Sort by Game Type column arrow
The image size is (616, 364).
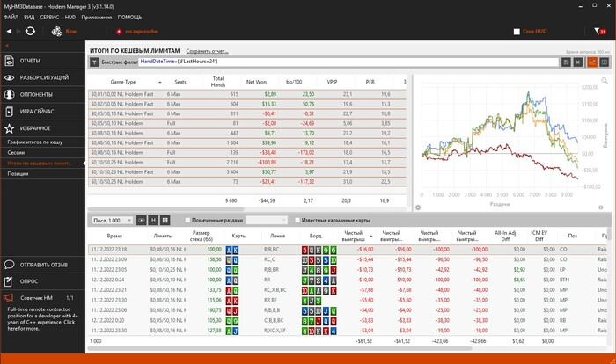point(160,82)
